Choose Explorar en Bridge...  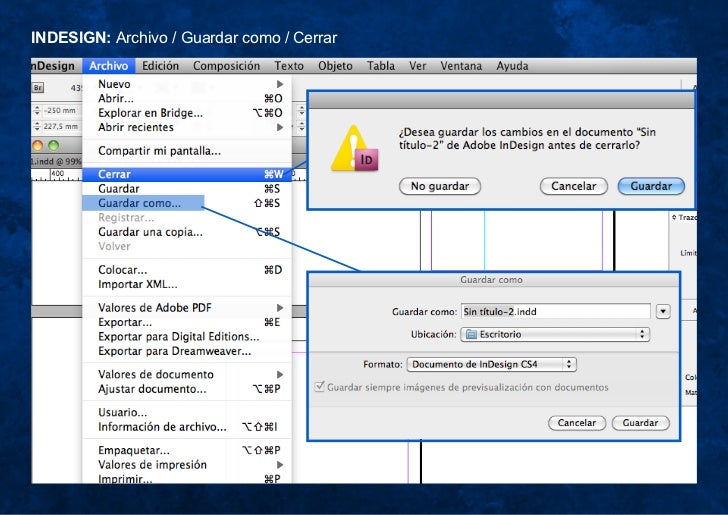point(187,113)
